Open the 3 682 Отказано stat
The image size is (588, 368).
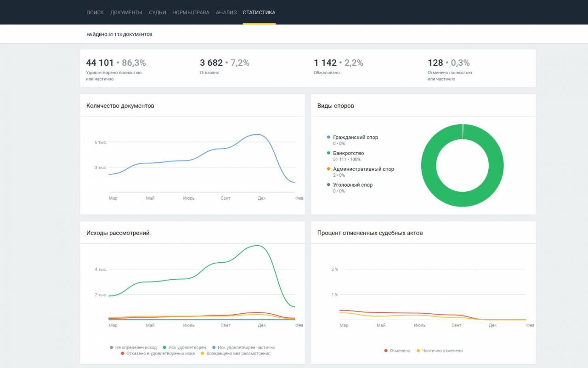tap(225, 66)
